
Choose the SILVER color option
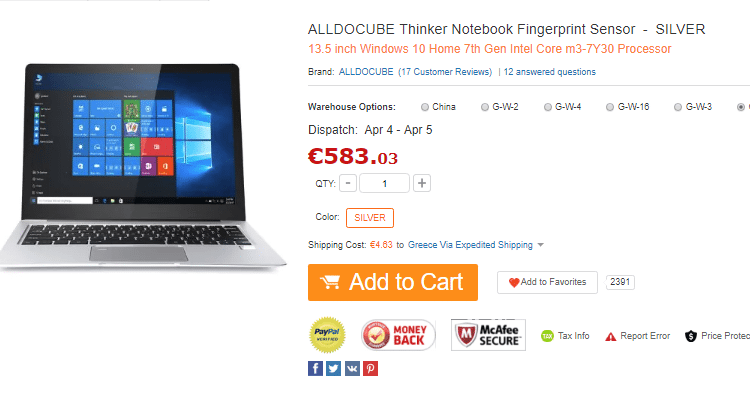(x=370, y=218)
